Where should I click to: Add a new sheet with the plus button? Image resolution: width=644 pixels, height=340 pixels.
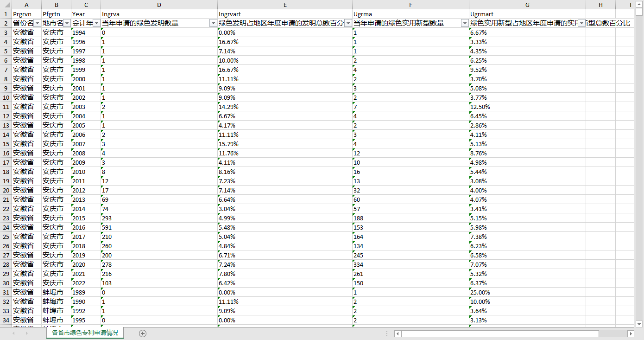tap(143, 333)
